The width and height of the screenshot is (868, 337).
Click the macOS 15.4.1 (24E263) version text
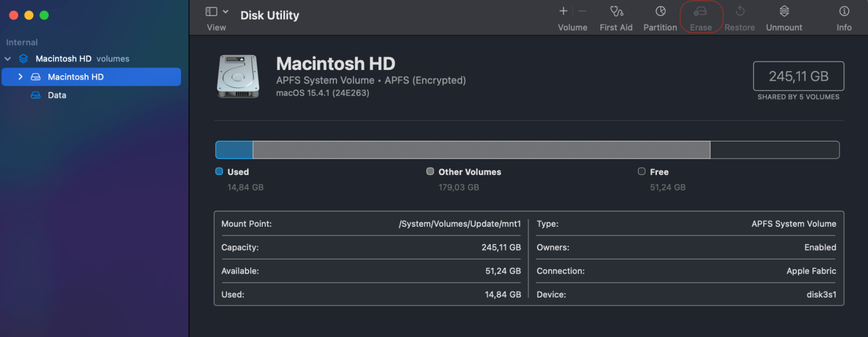pos(323,93)
